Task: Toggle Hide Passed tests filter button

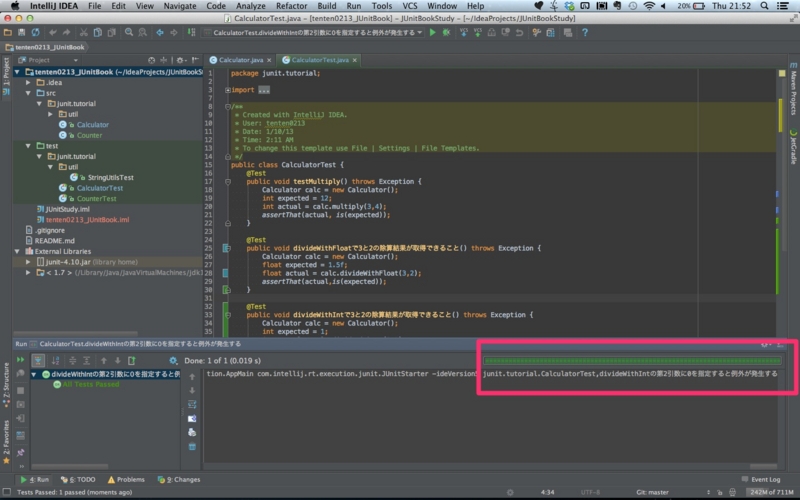Action: [x=38, y=361]
